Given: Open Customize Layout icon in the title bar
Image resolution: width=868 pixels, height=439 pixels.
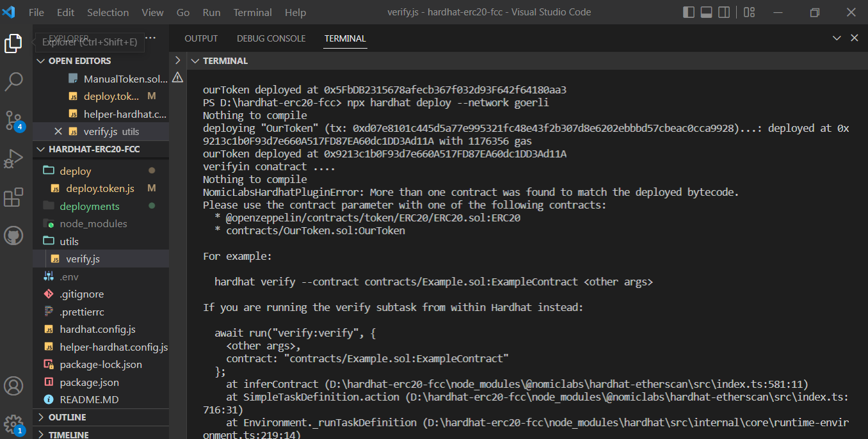Looking at the screenshot, I should (749, 12).
